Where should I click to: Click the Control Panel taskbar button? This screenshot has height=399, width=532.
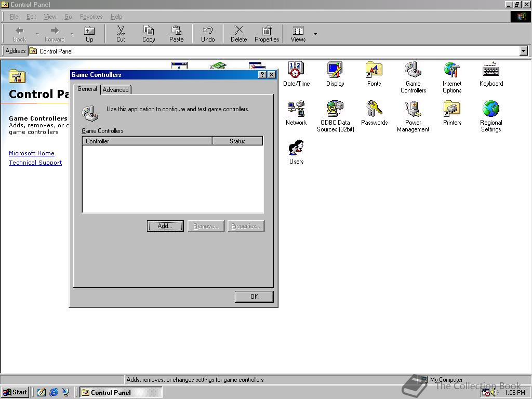[x=121, y=393]
